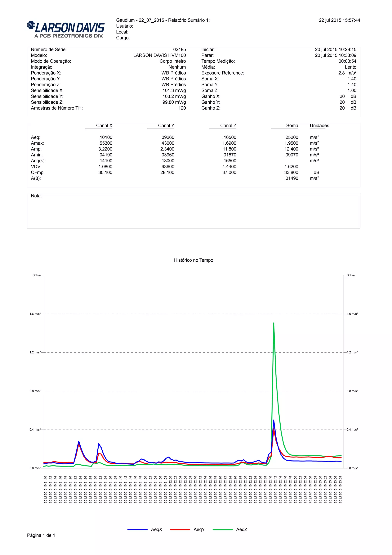392x555 pixels.
Task: Click the serial number value 02485
Action: (x=180, y=50)
